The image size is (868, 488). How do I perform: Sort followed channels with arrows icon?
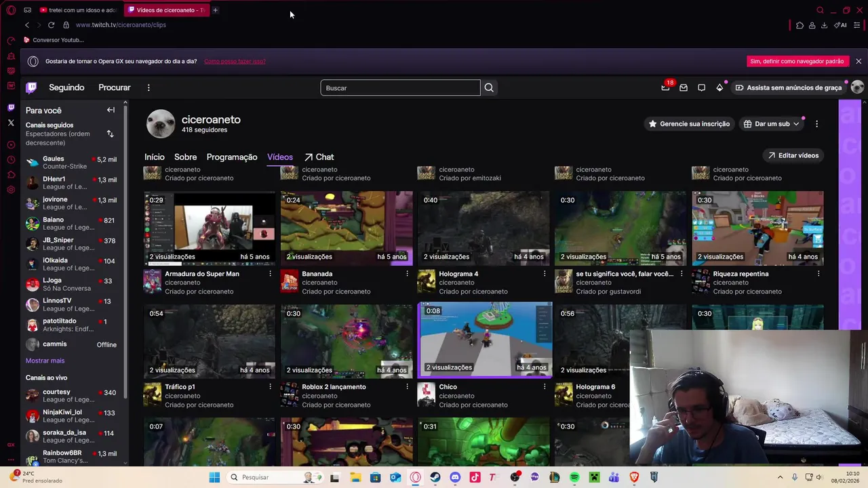pyautogui.click(x=110, y=134)
